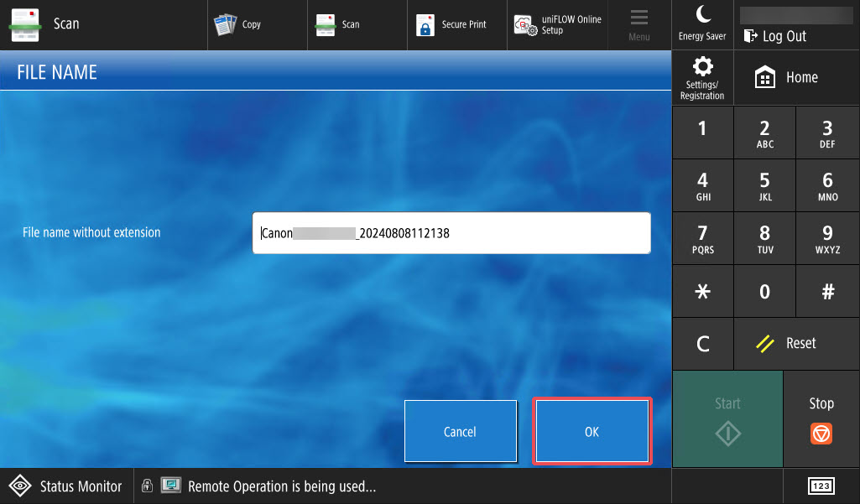Tap numeric key 7 PQRS
Viewport: 860px width, 504px height.
702,238
